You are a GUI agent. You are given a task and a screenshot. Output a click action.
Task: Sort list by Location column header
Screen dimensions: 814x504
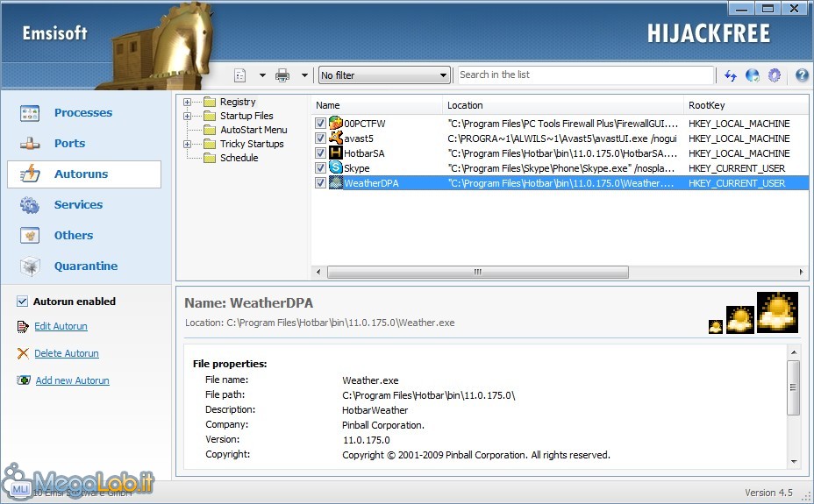click(x=563, y=105)
